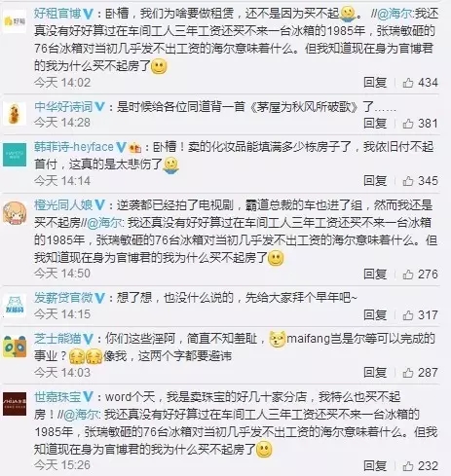This screenshot has width=451, height=476.
Task: Click @海尔 mention in 橙光同人娘 comment
Action: (104, 223)
